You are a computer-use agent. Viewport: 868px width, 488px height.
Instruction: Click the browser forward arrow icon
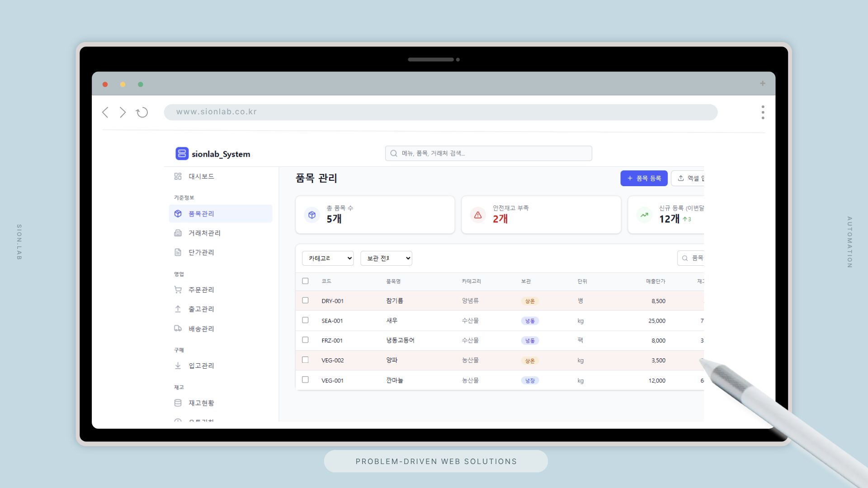123,113
